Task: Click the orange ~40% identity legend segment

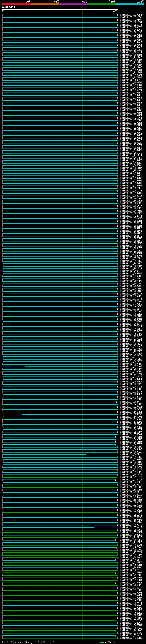Action: click(45, 4)
